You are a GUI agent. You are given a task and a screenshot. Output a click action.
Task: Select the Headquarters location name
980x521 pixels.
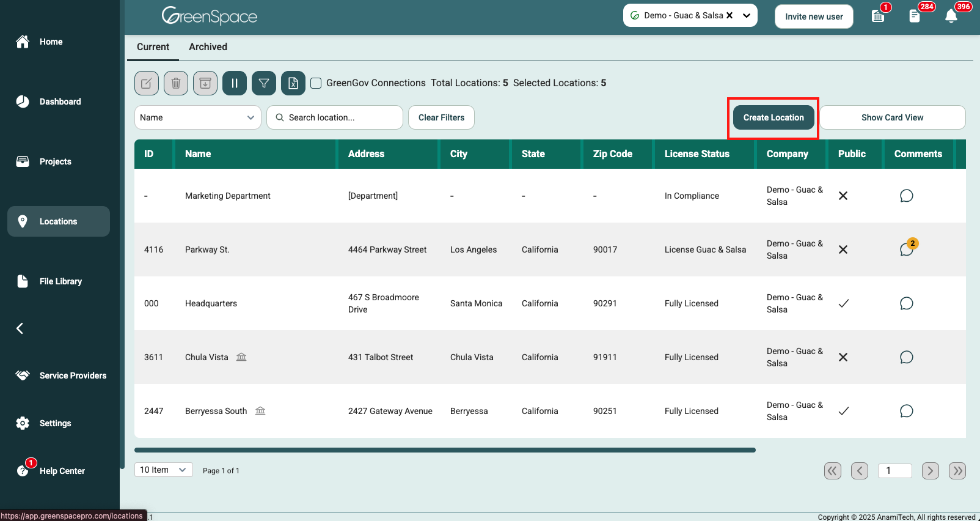pos(211,303)
